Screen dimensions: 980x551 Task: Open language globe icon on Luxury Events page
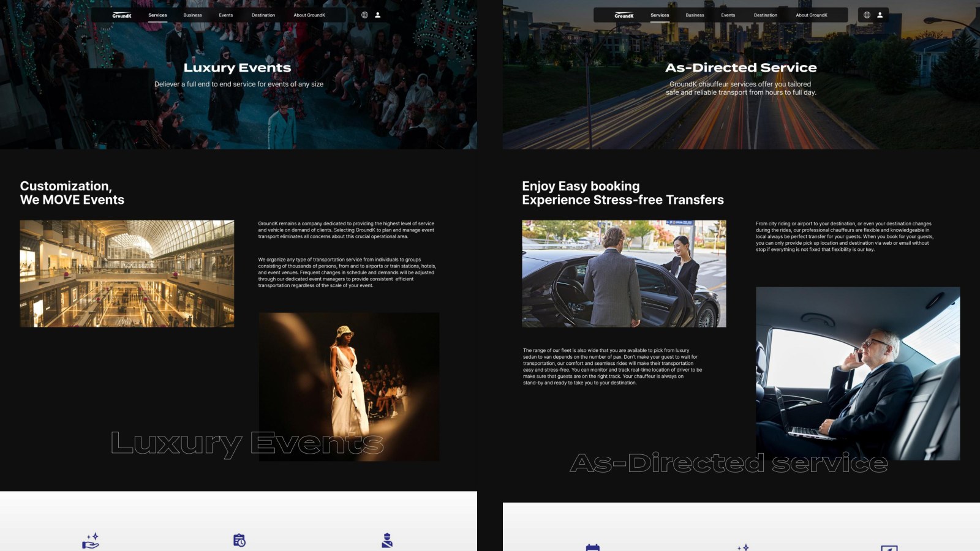(x=364, y=15)
